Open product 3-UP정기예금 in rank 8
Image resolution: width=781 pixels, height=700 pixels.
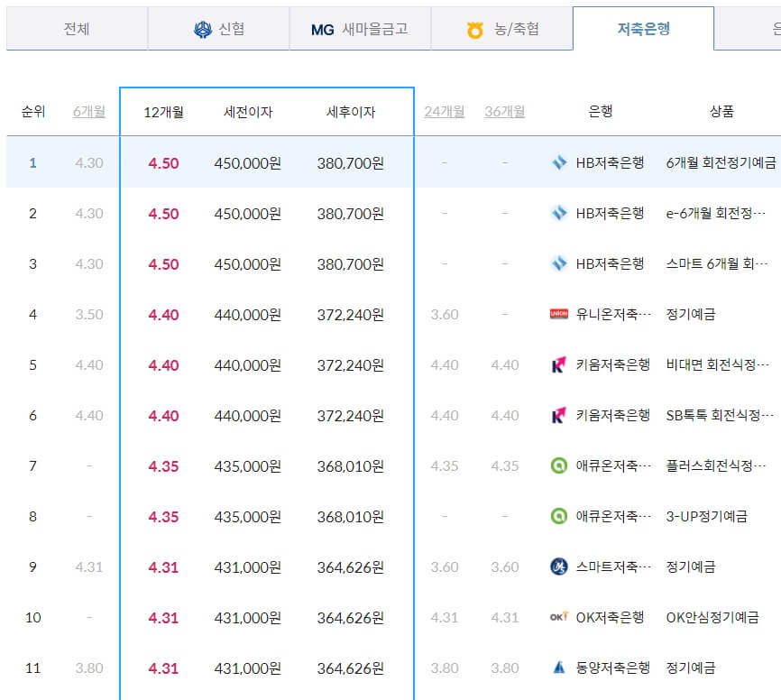[707, 516]
